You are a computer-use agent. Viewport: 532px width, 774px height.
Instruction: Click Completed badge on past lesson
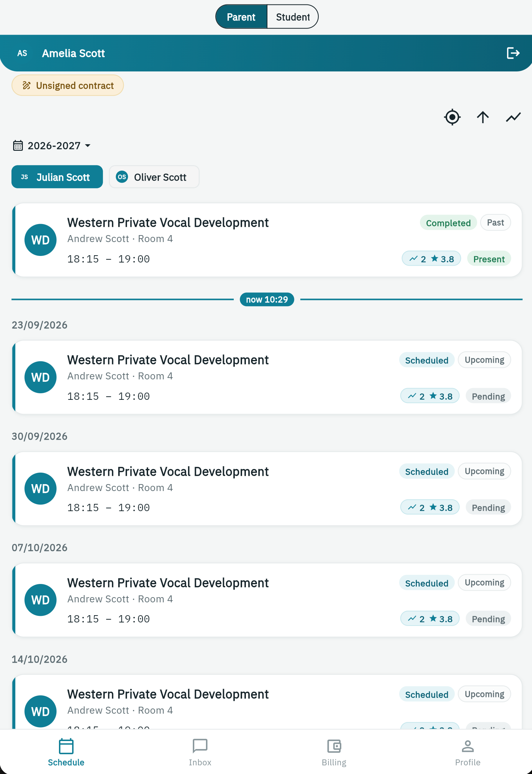[448, 223]
